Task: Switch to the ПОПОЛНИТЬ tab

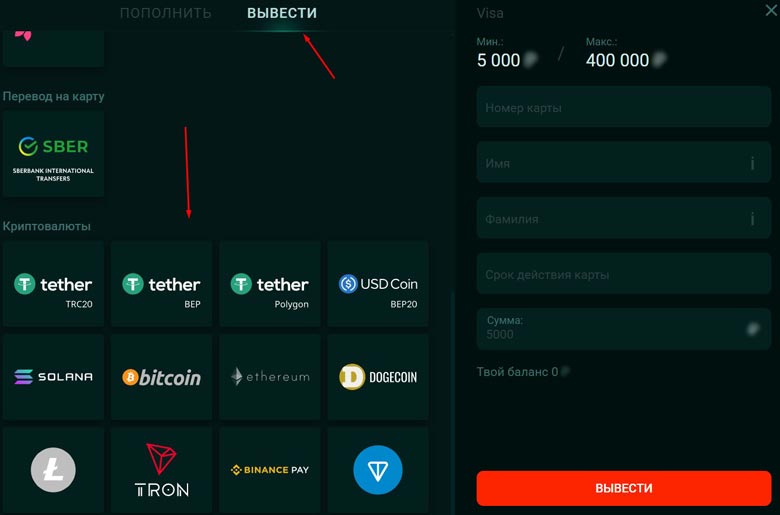Action: [x=166, y=13]
